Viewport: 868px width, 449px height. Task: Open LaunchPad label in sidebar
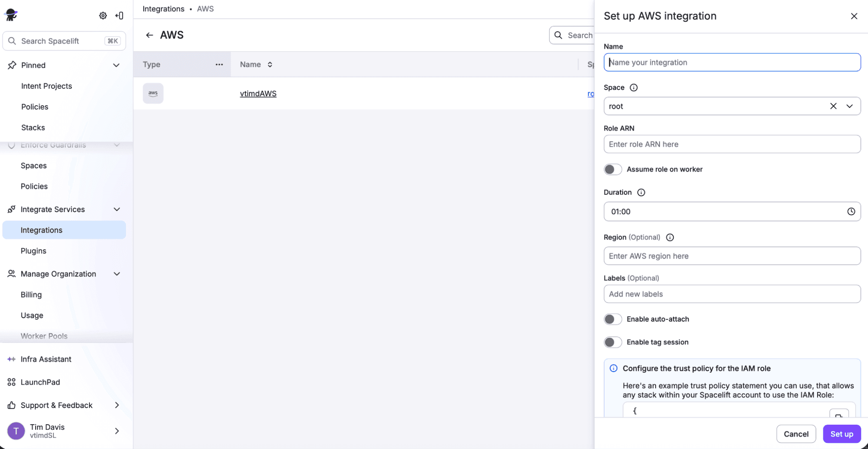pyautogui.click(x=40, y=382)
